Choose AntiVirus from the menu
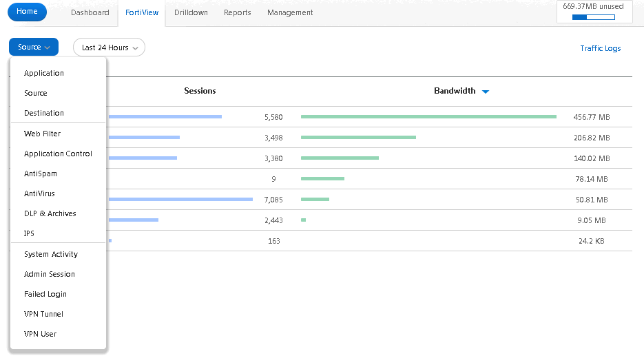644x358 pixels. click(x=39, y=193)
